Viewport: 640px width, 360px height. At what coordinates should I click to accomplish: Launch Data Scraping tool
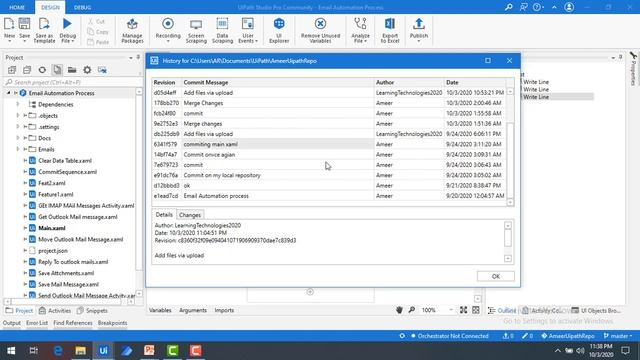point(222,30)
